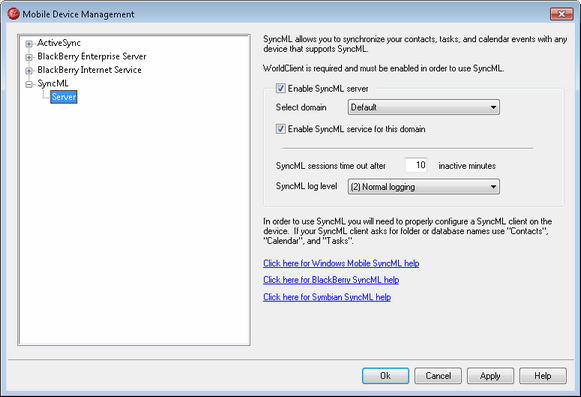The image size is (581, 397).
Task: Collapse the SyncML tree node
Action: pyautogui.click(x=29, y=84)
